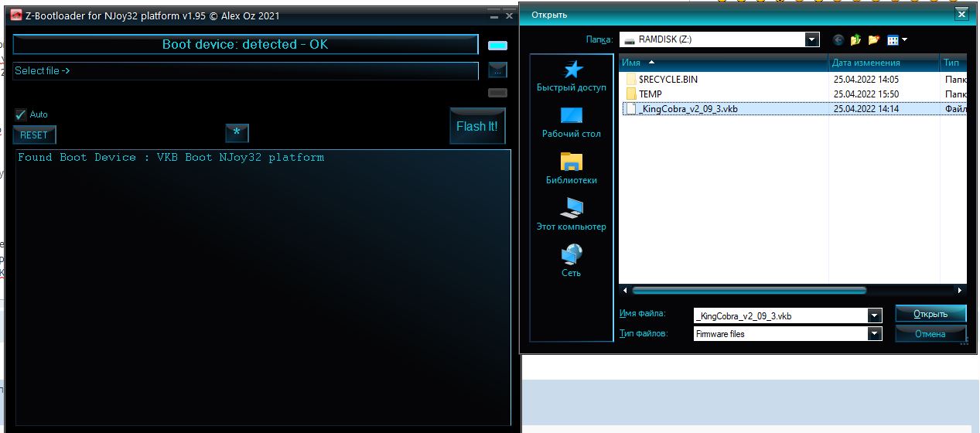
Task: Toggle the Auto checkbox
Action: click(21, 114)
